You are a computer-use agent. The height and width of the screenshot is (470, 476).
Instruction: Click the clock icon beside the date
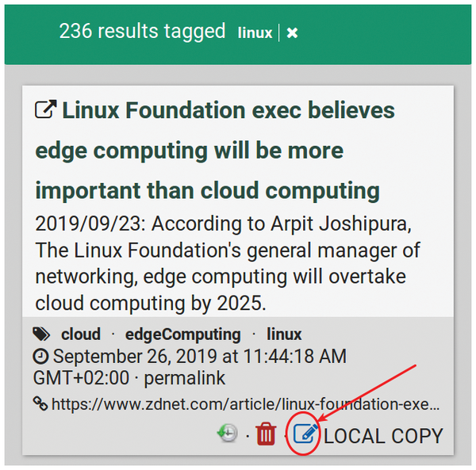pos(41,357)
